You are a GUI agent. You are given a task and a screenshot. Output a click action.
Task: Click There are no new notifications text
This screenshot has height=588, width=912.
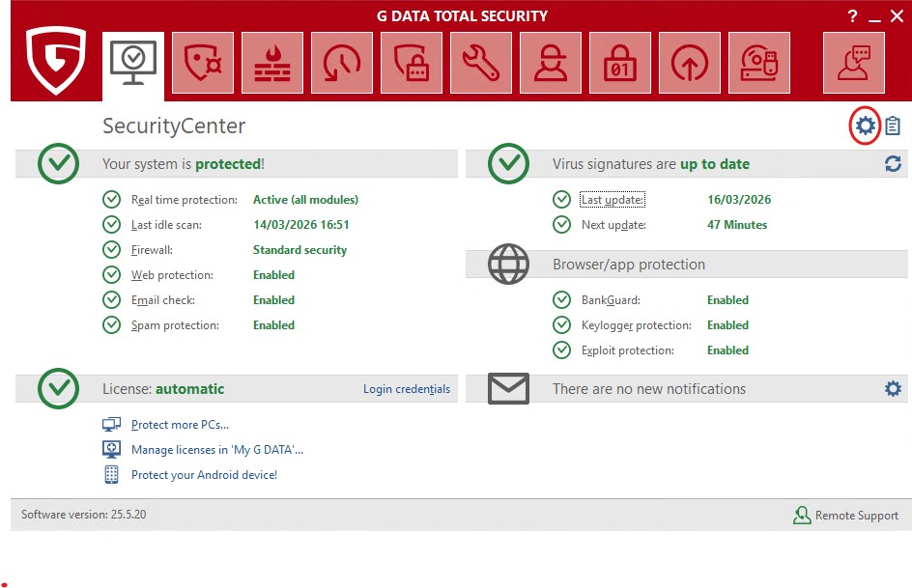[x=649, y=389]
